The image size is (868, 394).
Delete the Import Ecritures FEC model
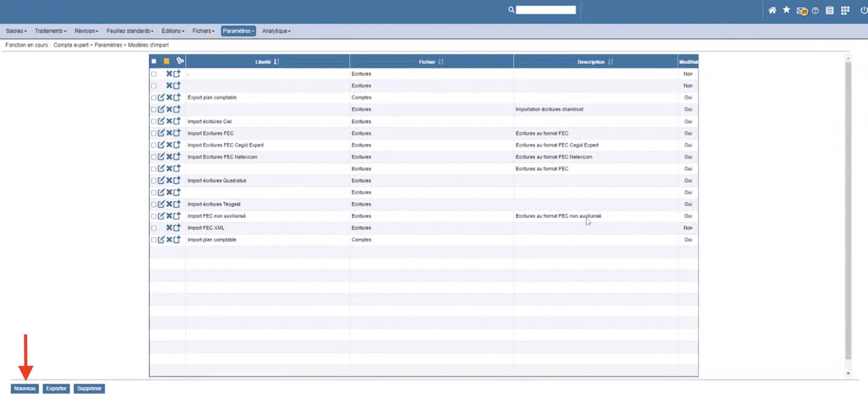pyautogui.click(x=169, y=133)
